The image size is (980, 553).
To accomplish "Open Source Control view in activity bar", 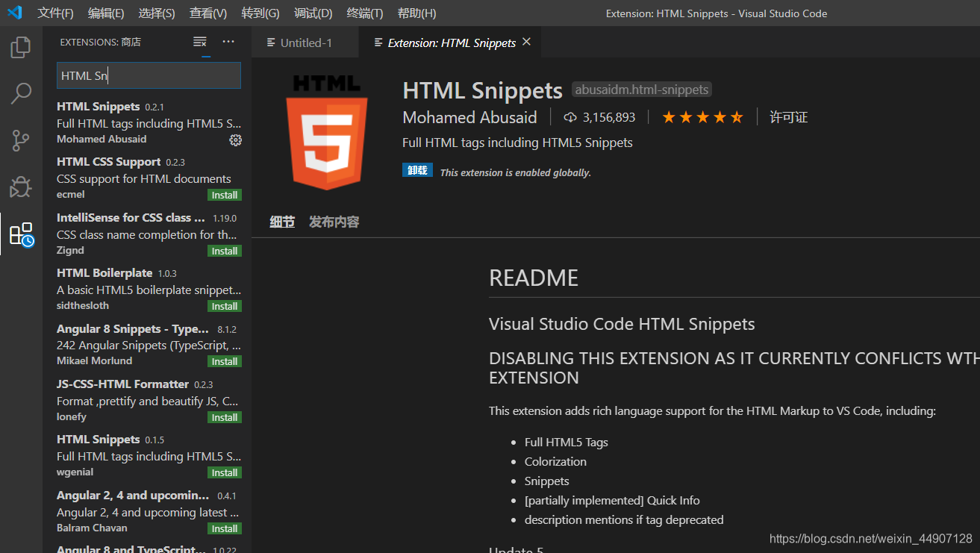I will (21, 140).
